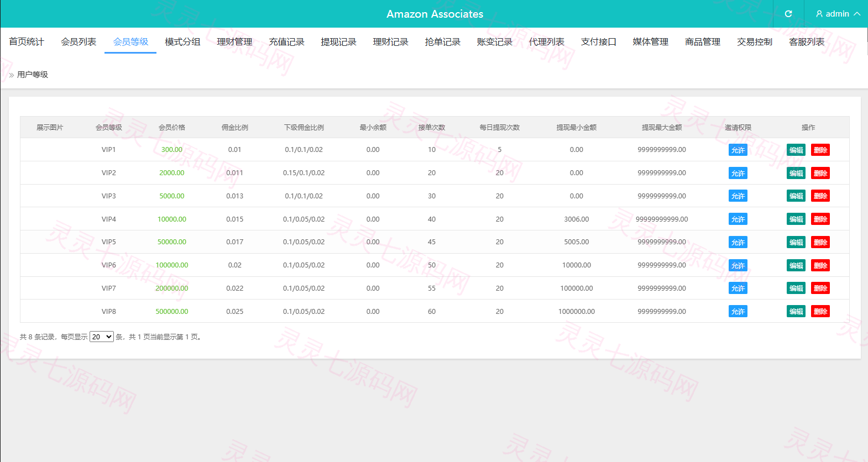Toggle 允许 invite permission for VIP4
Image resolution: width=868 pixels, height=462 pixels.
click(738, 219)
